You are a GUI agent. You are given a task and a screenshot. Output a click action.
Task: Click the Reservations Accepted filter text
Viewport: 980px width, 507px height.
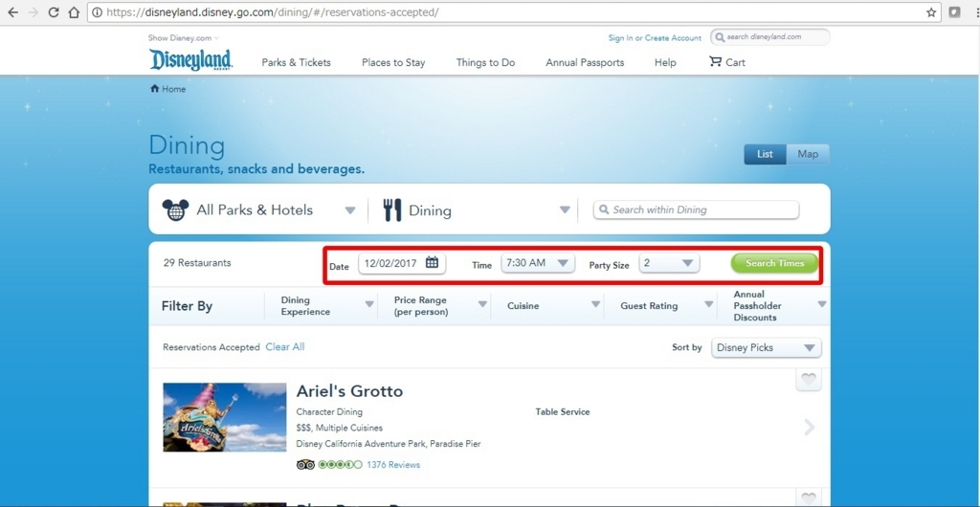coord(212,347)
